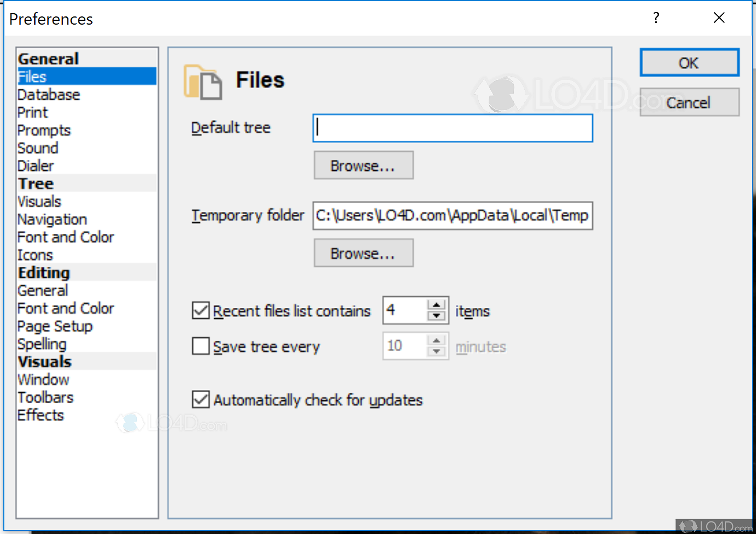This screenshot has width=756, height=534.
Task: Open the Spelling settings page
Action: point(42,344)
